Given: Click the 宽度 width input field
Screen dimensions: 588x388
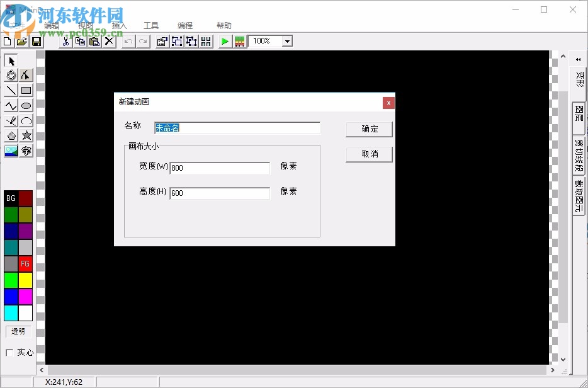Looking at the screenshot, I should 220,168.
